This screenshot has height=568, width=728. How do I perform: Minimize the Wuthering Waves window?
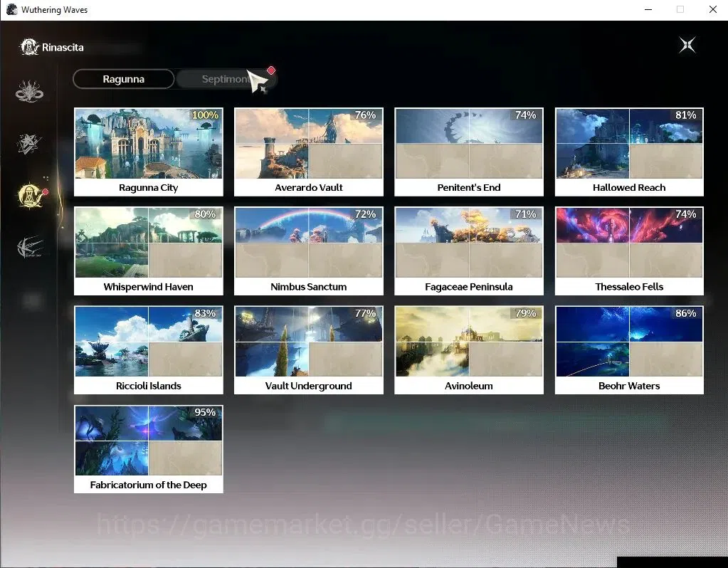(648, 9)
